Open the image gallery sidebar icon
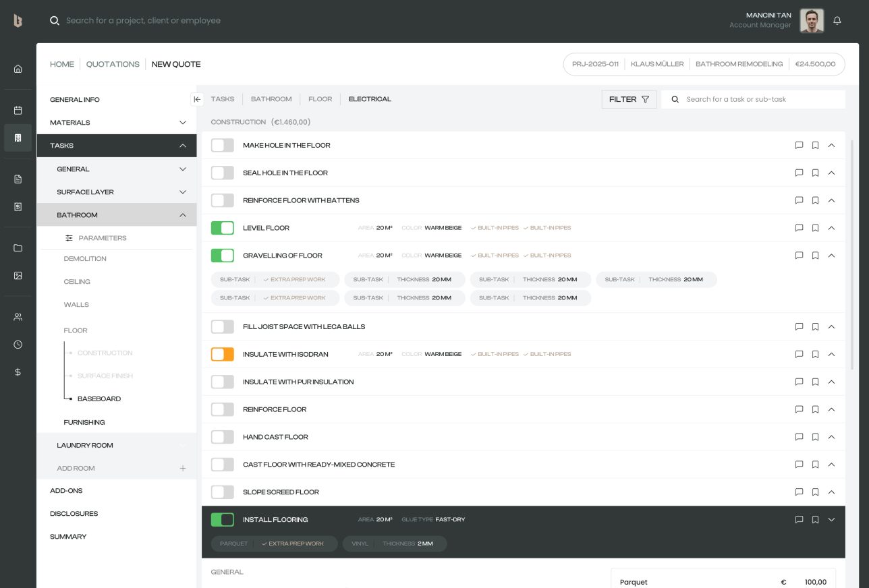This screenshot has height=588, width=869. point(18,275)
